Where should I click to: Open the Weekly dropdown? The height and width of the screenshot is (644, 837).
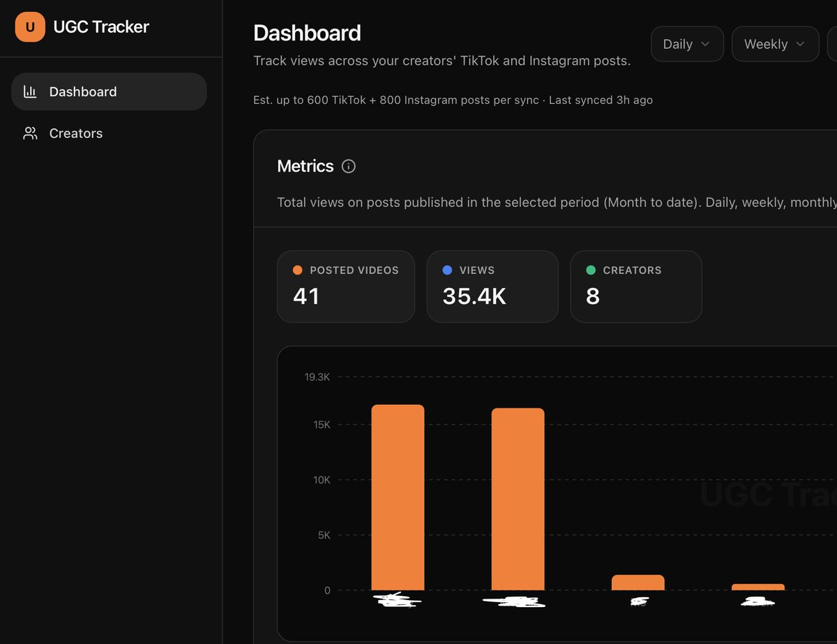(775, 44)
